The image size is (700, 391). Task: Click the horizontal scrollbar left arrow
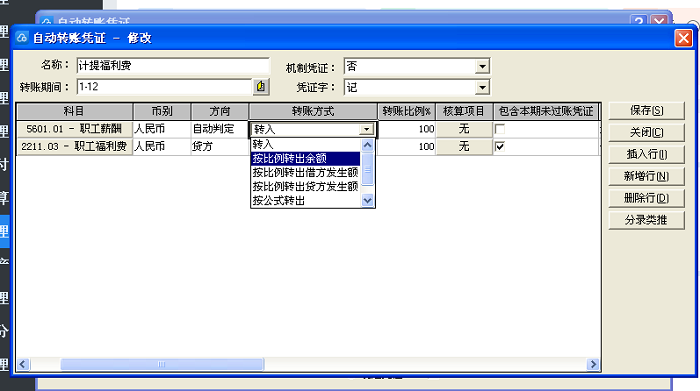[x=23, y=364]
